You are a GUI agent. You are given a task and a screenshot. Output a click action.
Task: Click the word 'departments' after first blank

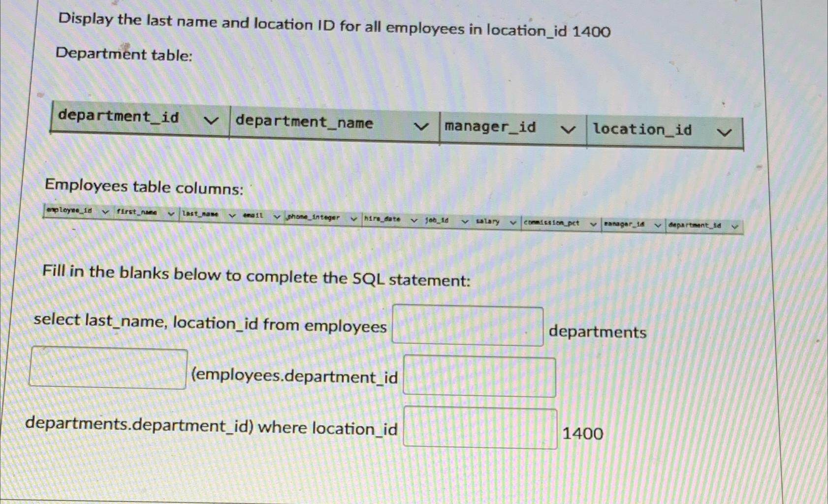click(x=597, y=332)
